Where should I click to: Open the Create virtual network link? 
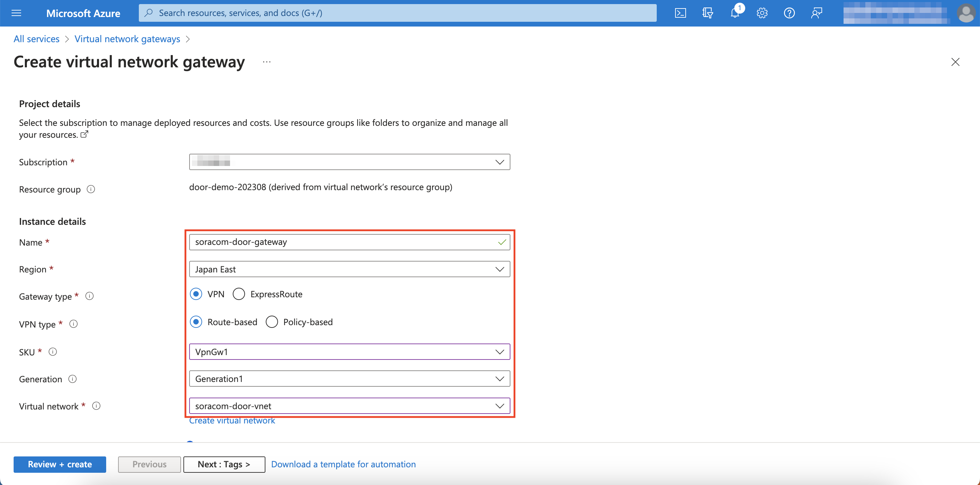tap(232, 420)
